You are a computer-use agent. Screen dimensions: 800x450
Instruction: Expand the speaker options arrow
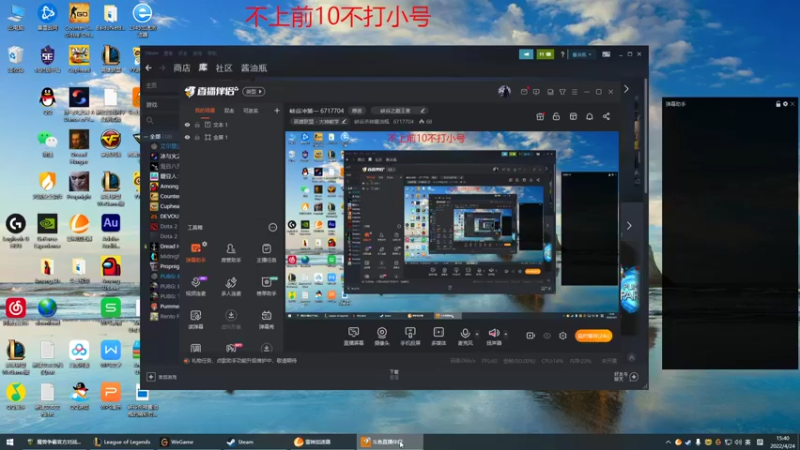(x=506, y=334)
